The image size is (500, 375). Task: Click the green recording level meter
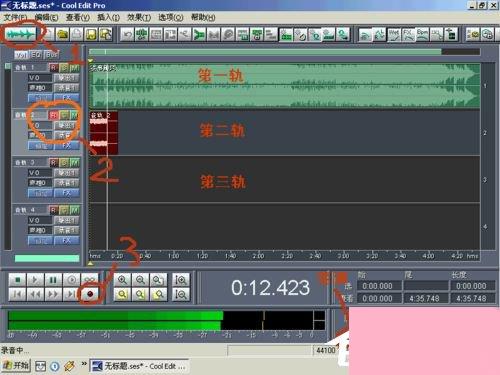pyautogui.click(x=116, y=320)
